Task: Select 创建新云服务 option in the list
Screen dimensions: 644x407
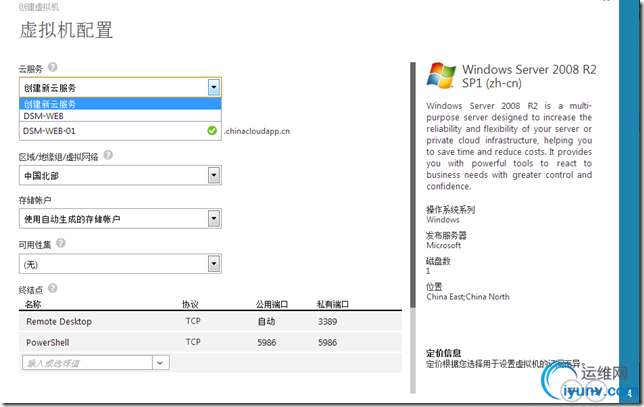Action: pyautogui.click(x=120, y=104)
